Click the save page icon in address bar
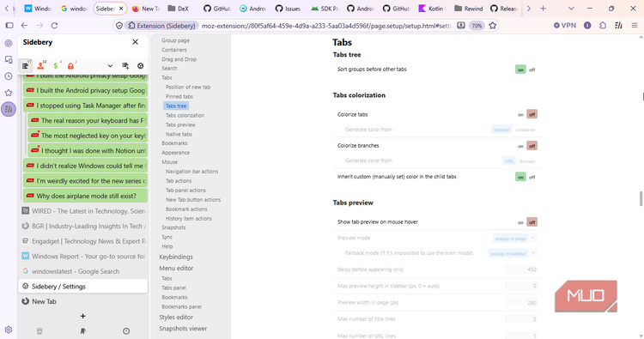This screenshot has height=339, width=644. [x=461, y=26]
